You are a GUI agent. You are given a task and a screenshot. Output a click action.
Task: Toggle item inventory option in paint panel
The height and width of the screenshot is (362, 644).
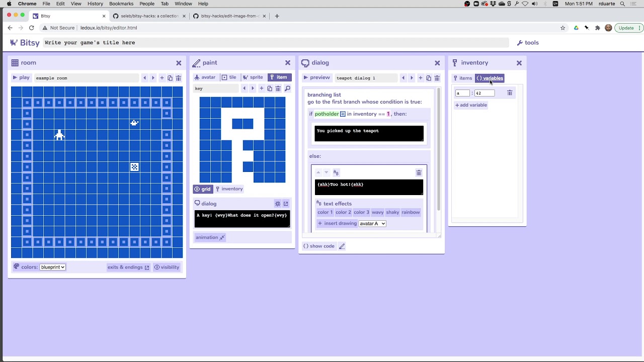(229, 189)
